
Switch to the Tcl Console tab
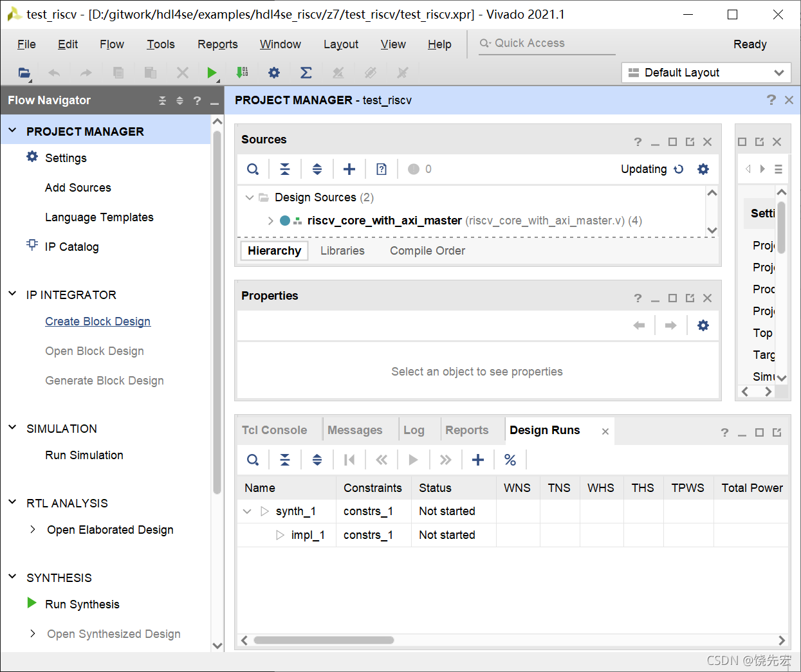point(275,430)
